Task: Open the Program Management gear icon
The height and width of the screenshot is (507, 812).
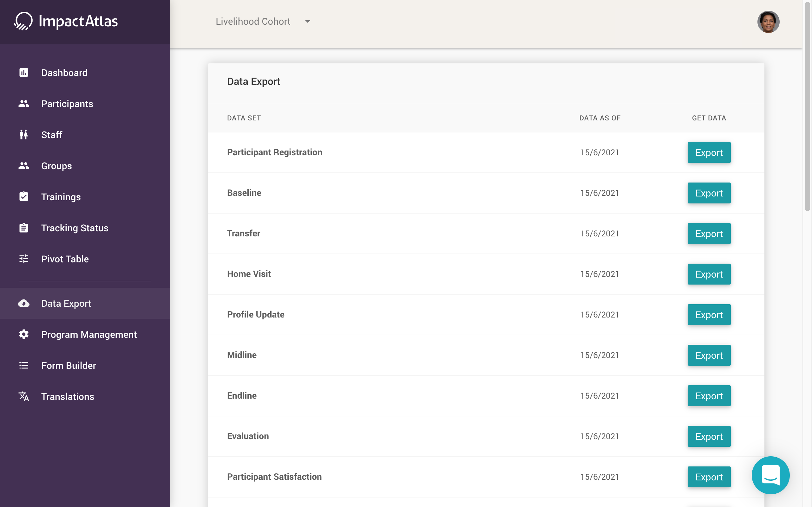Action: coord(23,334)
